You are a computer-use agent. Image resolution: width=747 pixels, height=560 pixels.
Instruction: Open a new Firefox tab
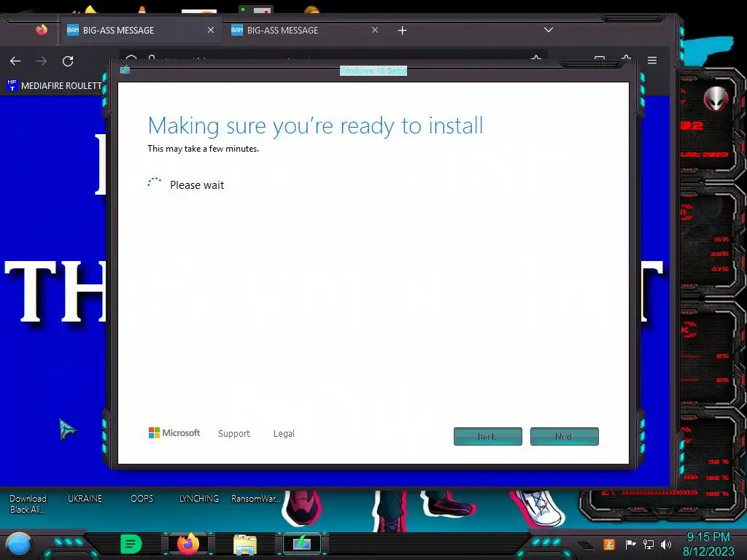(402, 31)
